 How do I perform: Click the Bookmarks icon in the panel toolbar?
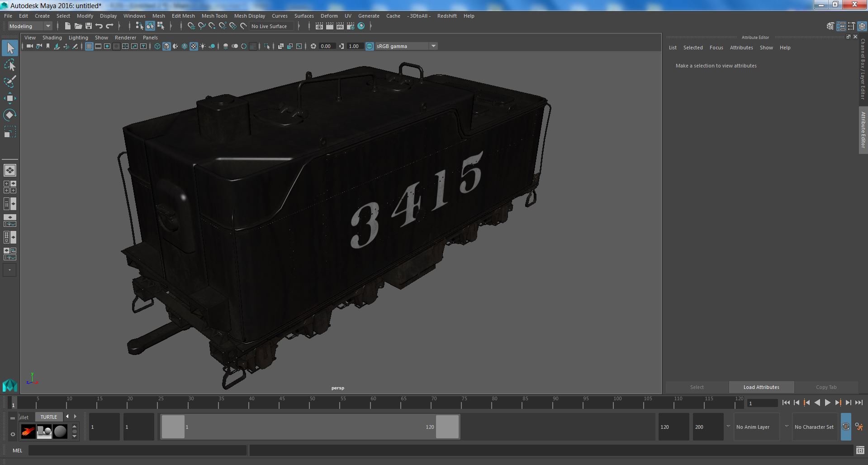[48, 46]
